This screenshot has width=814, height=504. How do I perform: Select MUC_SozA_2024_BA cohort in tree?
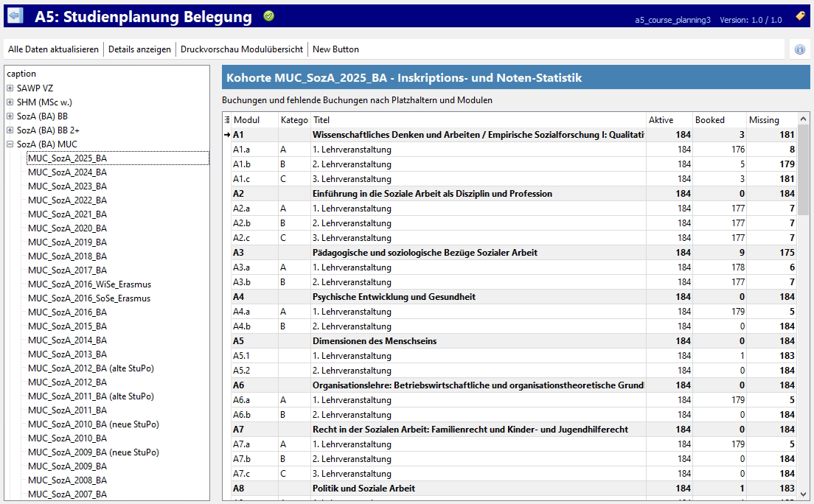[x=67, y=172]
